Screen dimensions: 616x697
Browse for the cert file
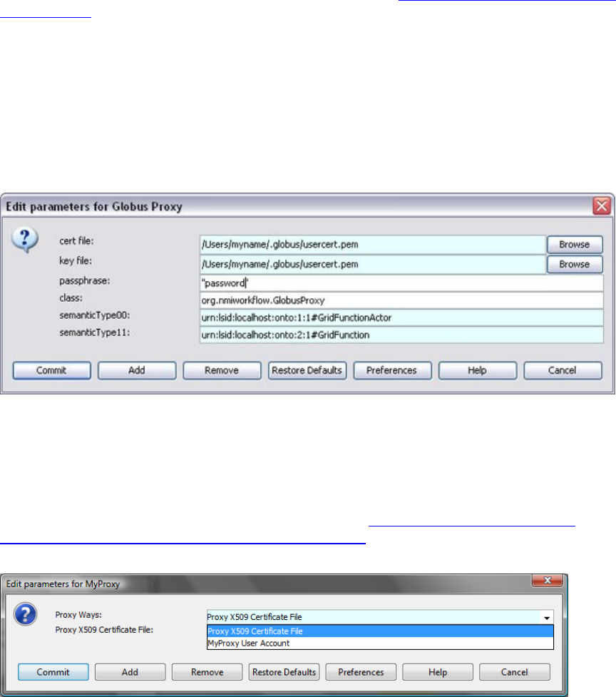(x=575, y=245)
